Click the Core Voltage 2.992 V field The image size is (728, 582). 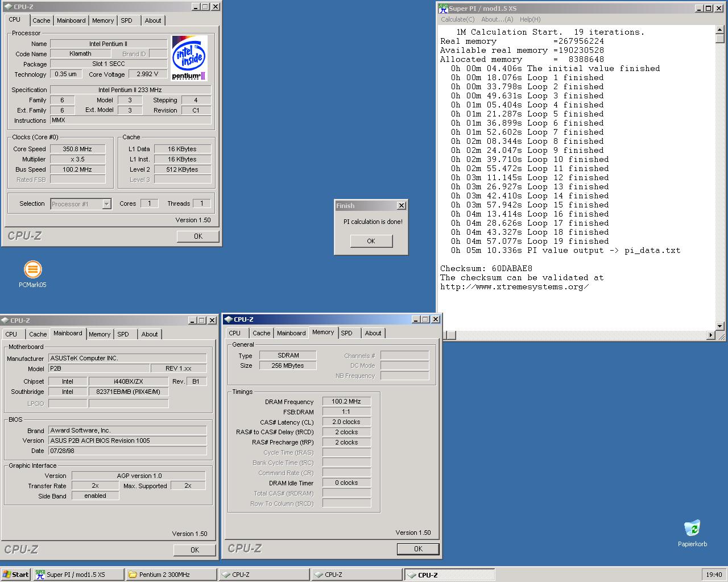click(148, 74)
